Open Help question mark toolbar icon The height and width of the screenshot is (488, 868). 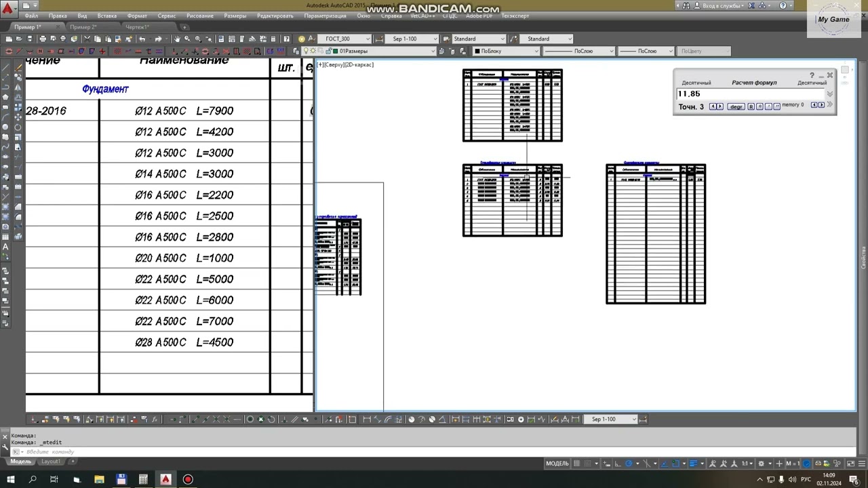point(287,39)
